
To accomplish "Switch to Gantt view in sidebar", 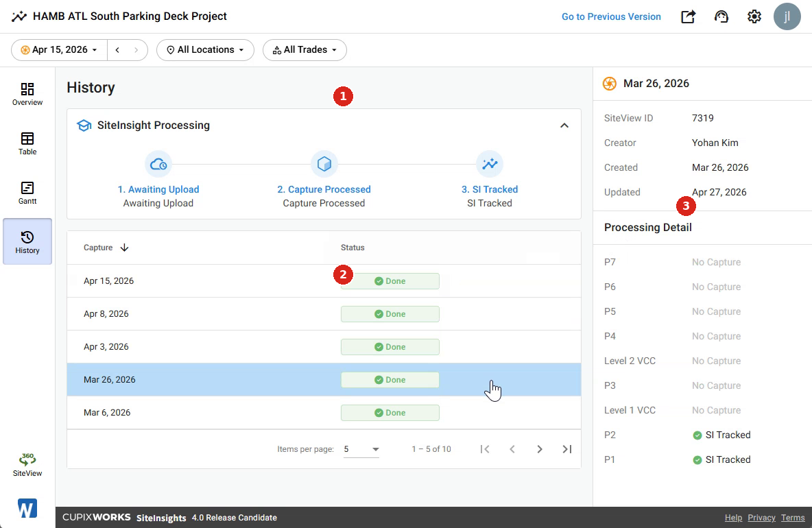I will tap(27, 193).
